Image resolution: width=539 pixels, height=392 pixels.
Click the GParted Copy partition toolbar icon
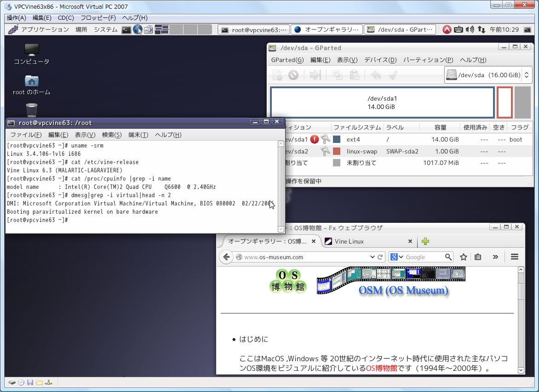[337, 75]
